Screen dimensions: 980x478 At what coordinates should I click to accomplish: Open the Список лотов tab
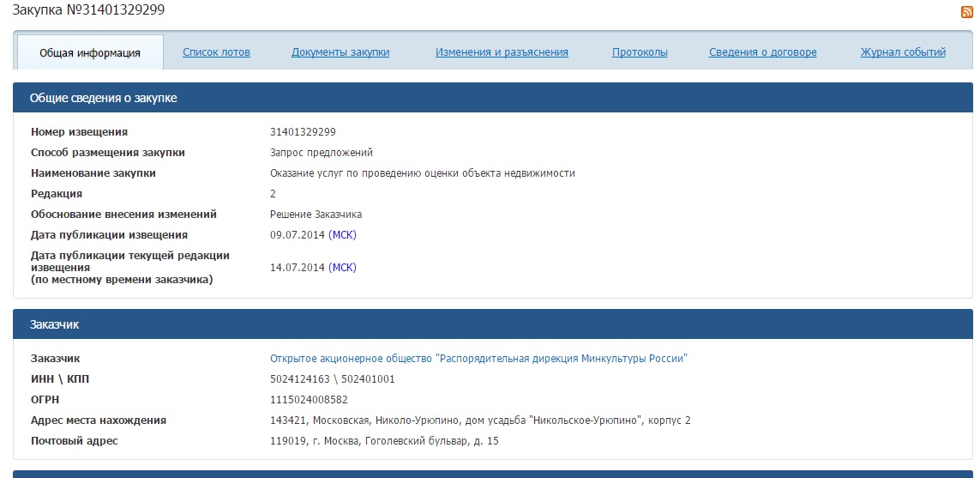216,52
